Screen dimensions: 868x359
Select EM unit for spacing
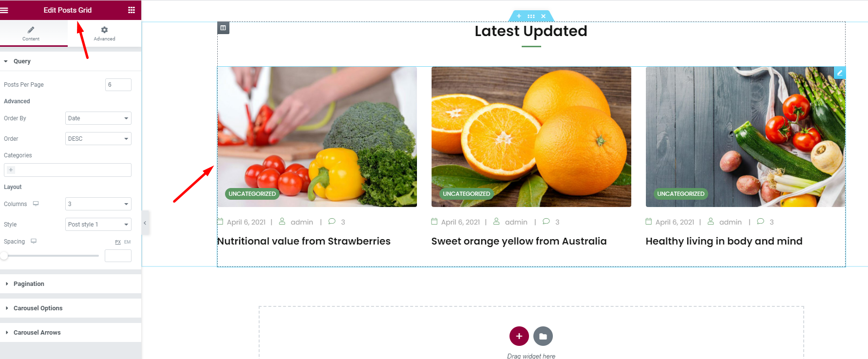[128, 242]
